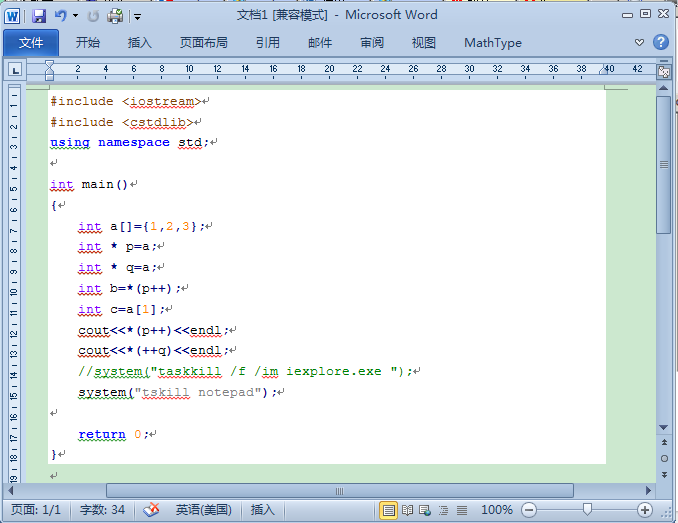Click the text "b=*(p++);"
The image size is (678, 523).
(145, 288)
